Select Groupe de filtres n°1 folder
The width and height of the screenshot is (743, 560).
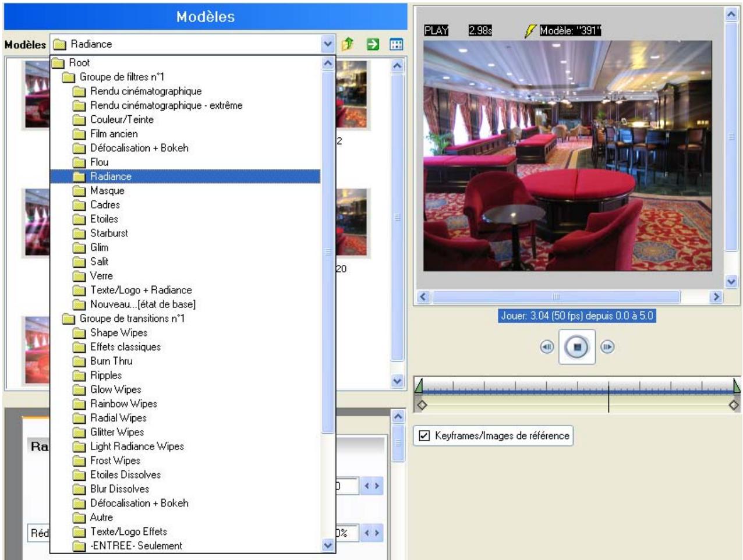tap(114, 77)
